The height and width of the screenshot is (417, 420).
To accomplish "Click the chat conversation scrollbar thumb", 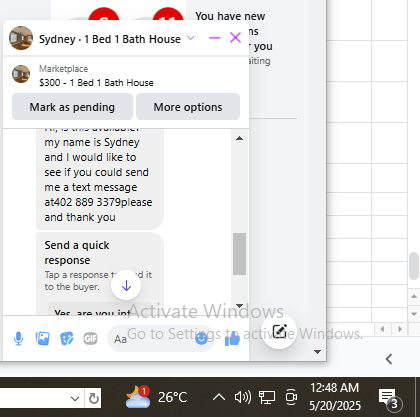I will coord(239,254).
